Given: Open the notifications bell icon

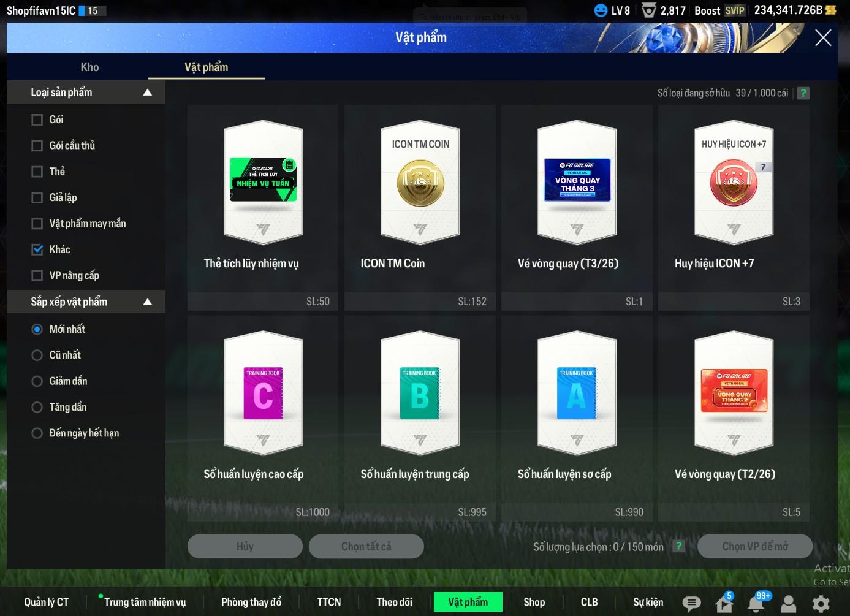Looking at the screenshot, I should pos(756,604).
